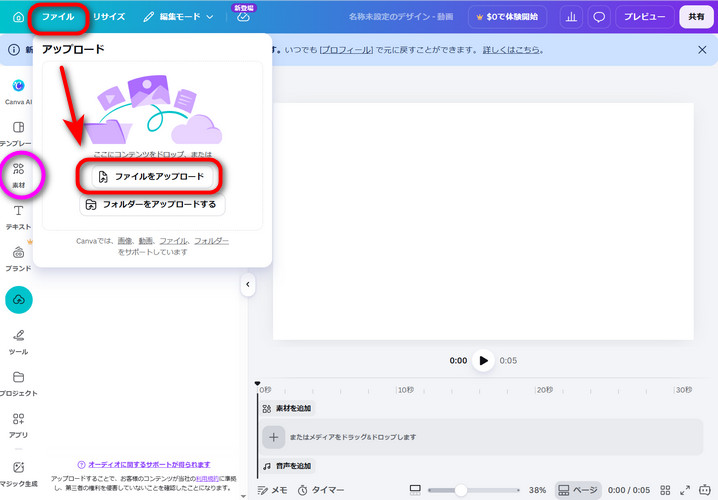
Task: Click the 素材を追加 timeline button
Action: [x=287, y=408]
